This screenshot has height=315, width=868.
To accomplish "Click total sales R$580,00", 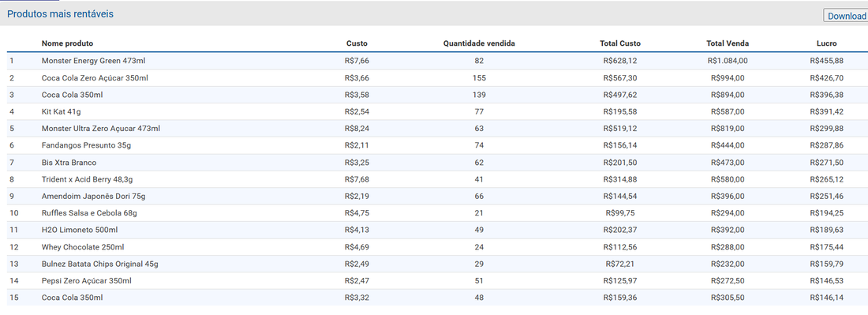I will [x=728, y=179].
